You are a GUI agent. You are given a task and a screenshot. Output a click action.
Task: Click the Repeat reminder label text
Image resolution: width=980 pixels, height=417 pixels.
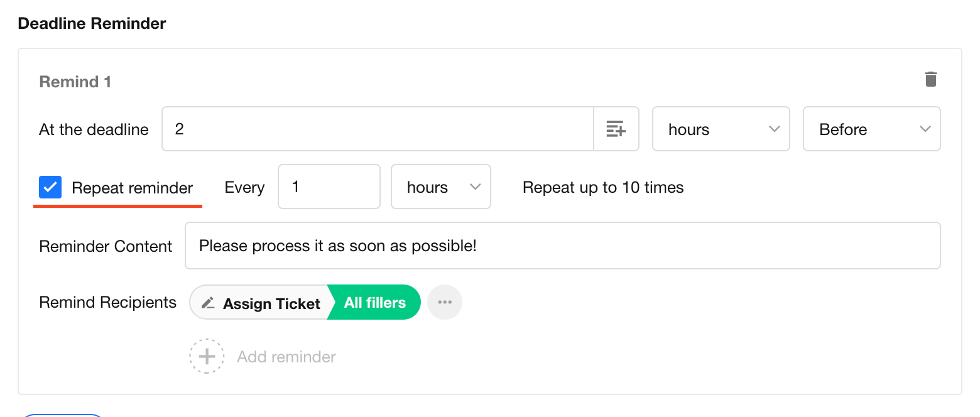[132, 188]
